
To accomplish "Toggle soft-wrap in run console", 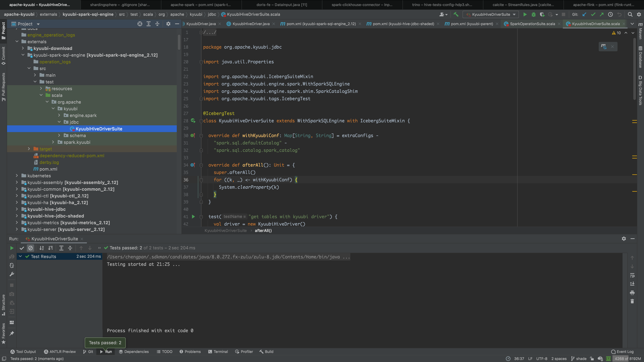I will pos(632,275).
